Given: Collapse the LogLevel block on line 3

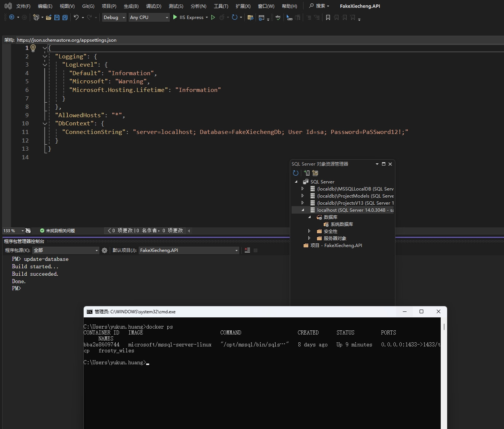Looking at the screenshot, I should pos(45,65).
